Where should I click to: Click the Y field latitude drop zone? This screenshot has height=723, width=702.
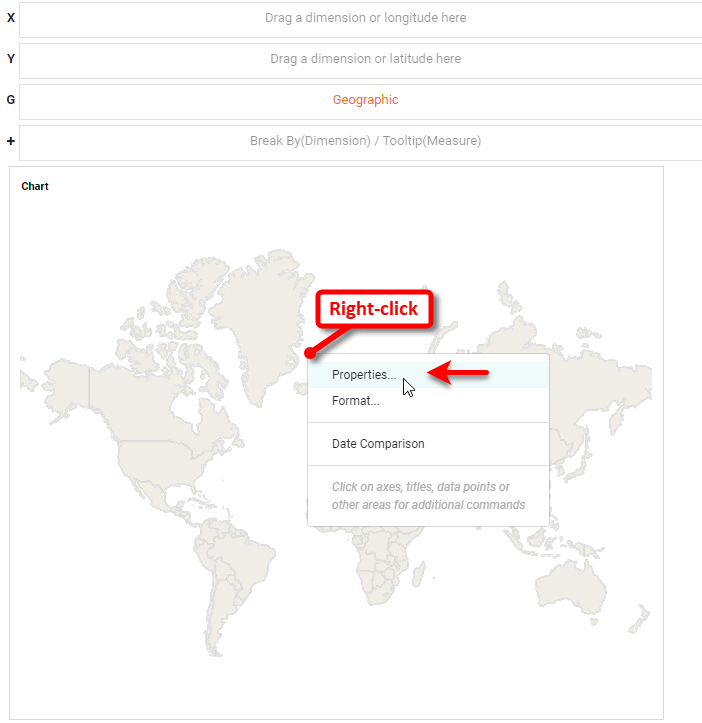tap(365, 59)
